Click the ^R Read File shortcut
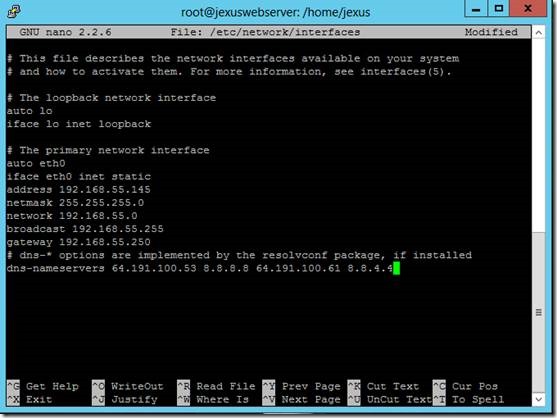This screenshot has width=557, height=418. coord(216,386)
